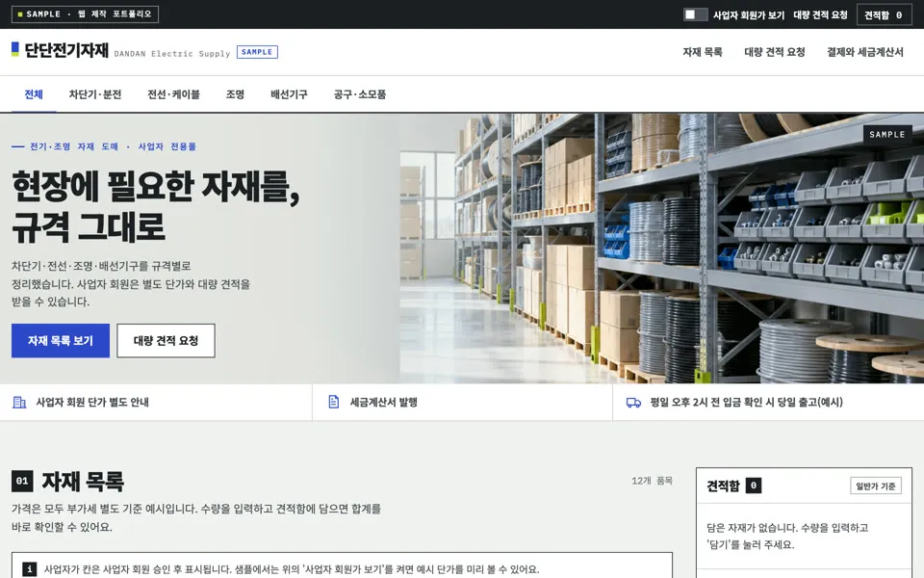The image size is (924, 578).
Task: Click the 자재 목록 section heading
Action: click(x=83, y=482)
